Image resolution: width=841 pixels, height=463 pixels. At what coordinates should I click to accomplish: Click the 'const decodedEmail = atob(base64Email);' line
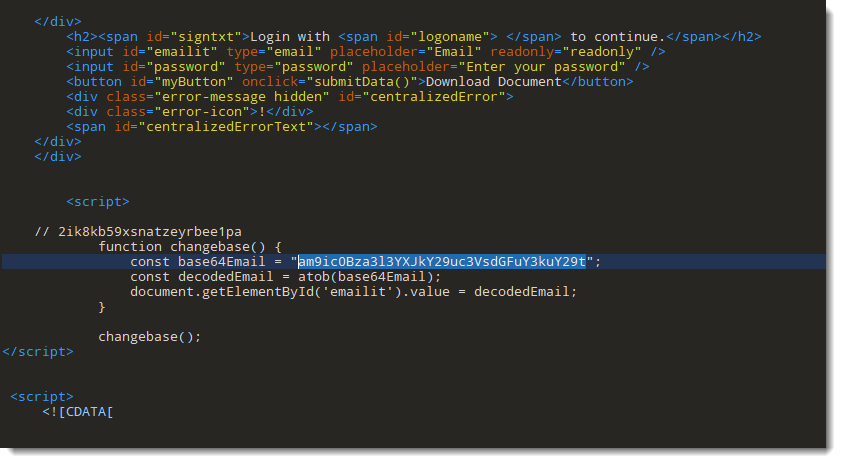click(285, 277)
